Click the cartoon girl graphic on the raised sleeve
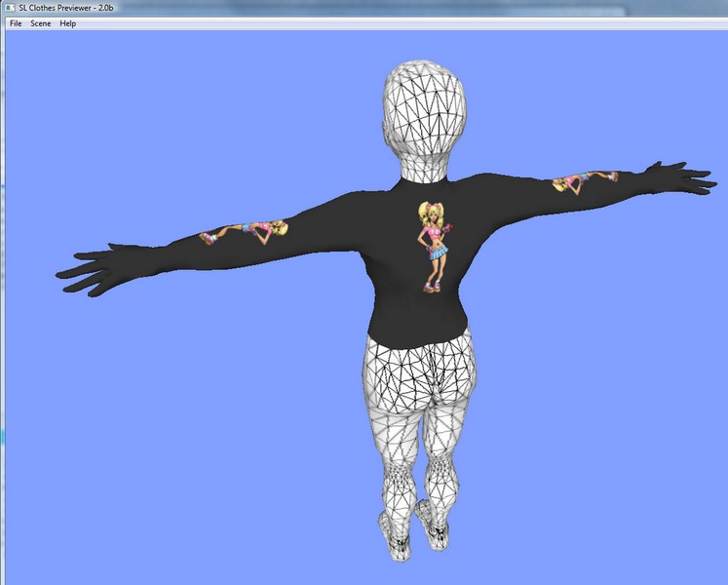 click(585, 179)
